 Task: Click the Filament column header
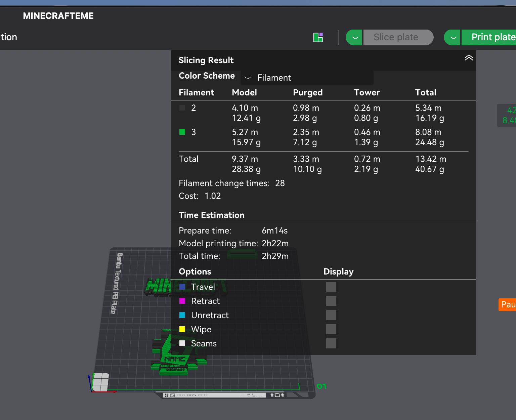[x=196, y=92]
